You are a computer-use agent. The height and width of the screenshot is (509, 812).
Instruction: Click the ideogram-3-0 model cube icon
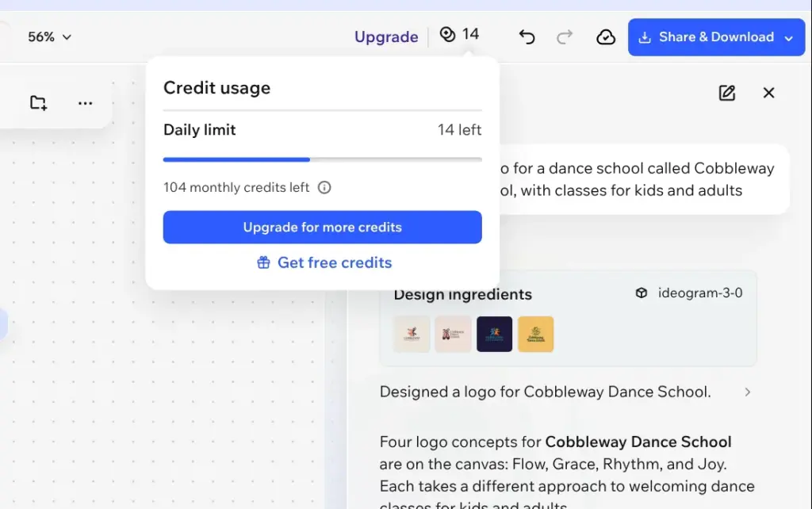[x=641, y=293]
